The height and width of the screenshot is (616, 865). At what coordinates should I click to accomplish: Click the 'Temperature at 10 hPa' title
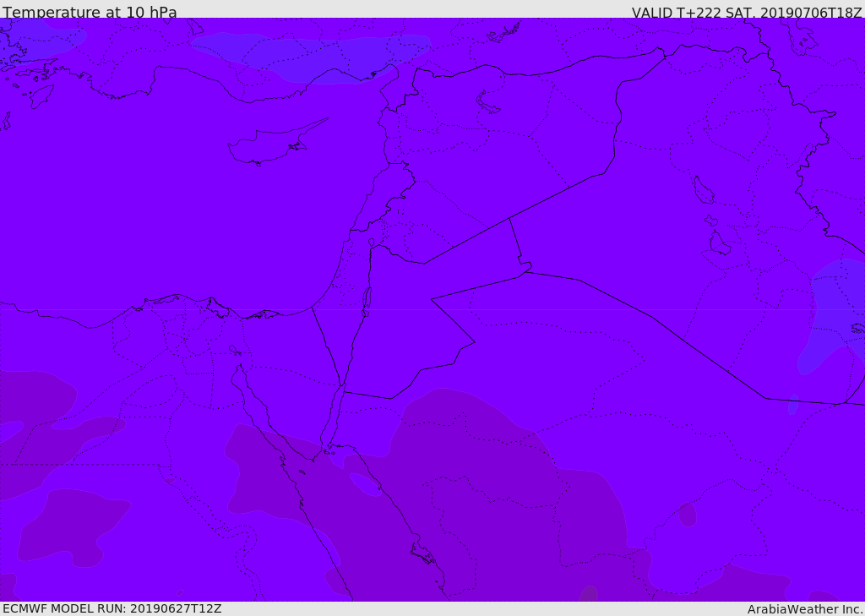point(90,12)
